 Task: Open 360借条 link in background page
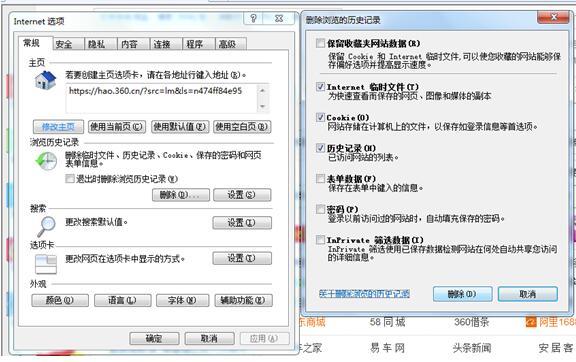point(472,322)
